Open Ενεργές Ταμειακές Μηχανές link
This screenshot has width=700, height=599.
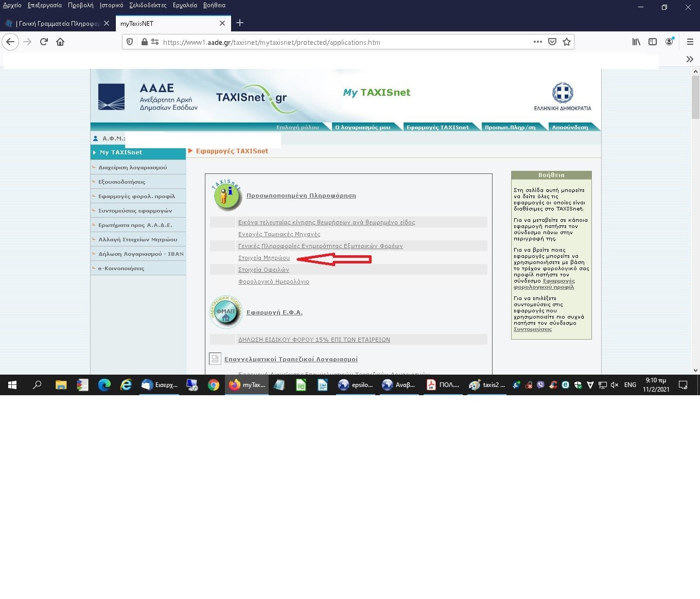(x=279, y=234)
